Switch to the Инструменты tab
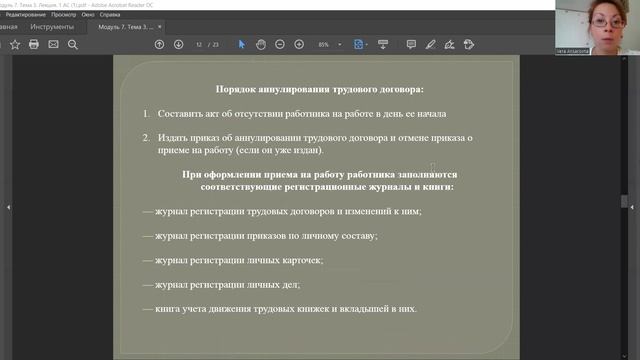 pos(52,27)
